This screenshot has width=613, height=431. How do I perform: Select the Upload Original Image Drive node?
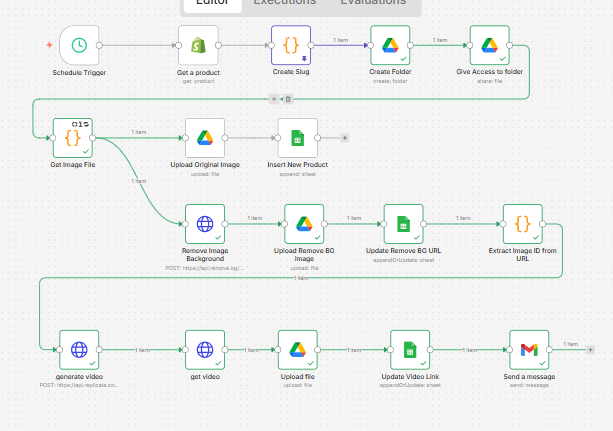204,138
